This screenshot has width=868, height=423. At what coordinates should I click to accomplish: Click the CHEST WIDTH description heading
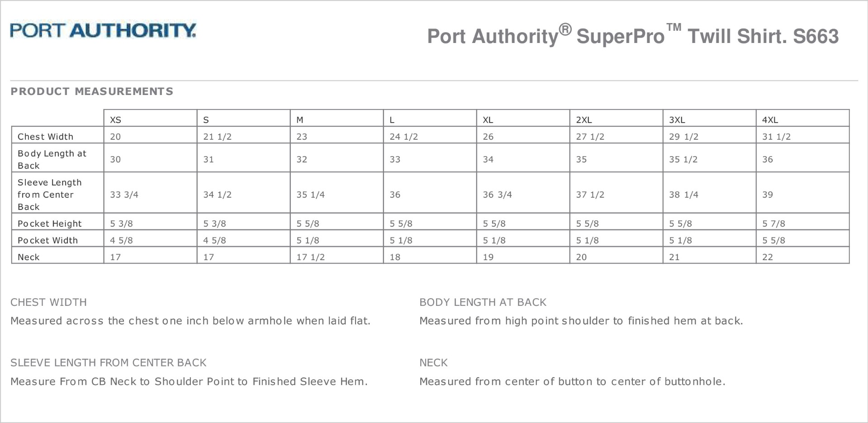48,302
